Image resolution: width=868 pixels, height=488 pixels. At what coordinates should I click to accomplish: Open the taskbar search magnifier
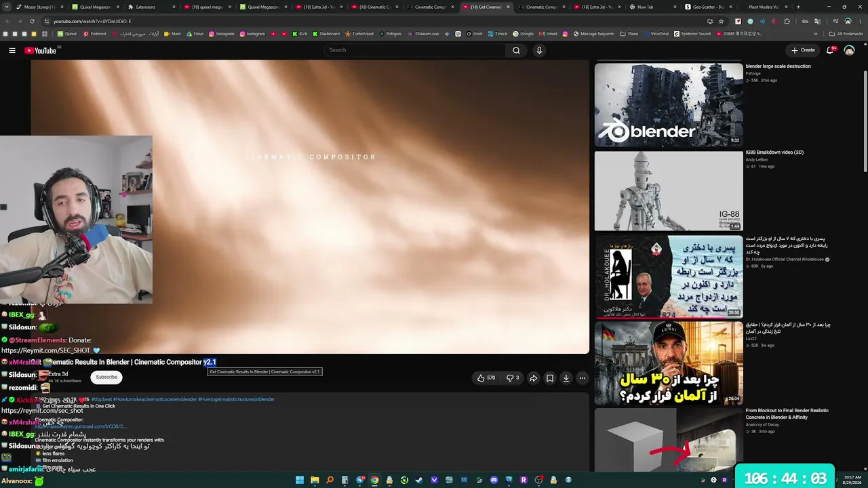[330, 480]
